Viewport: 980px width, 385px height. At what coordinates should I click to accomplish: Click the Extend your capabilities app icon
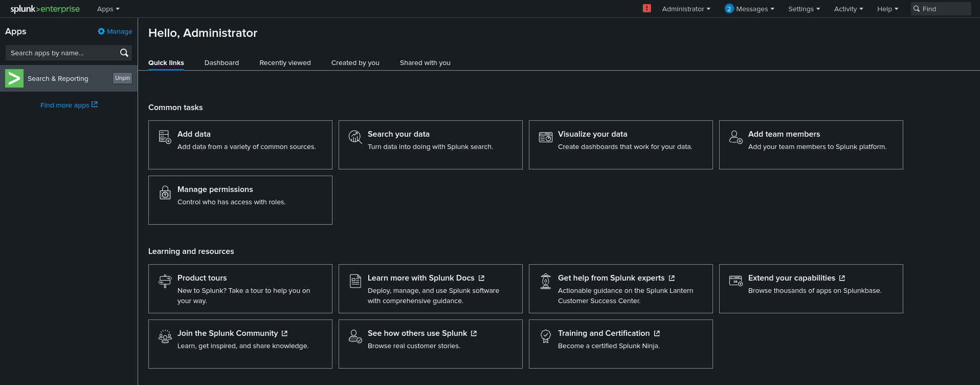736,281
